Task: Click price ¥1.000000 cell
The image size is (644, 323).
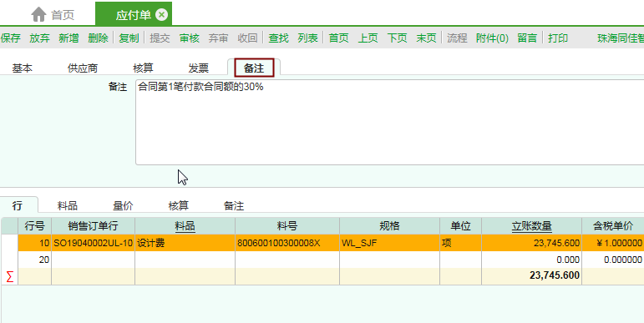Action: pyautogui.click(x=613, y=243)
